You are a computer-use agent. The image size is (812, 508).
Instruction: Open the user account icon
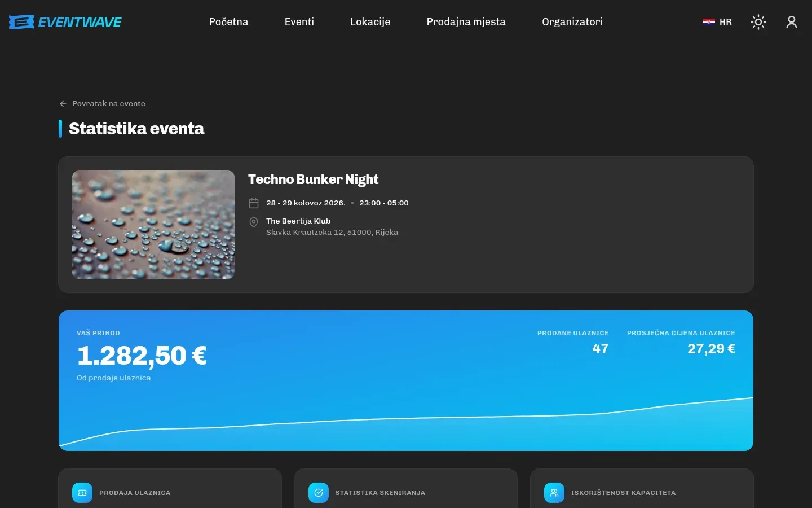click(x=792, y=22)
